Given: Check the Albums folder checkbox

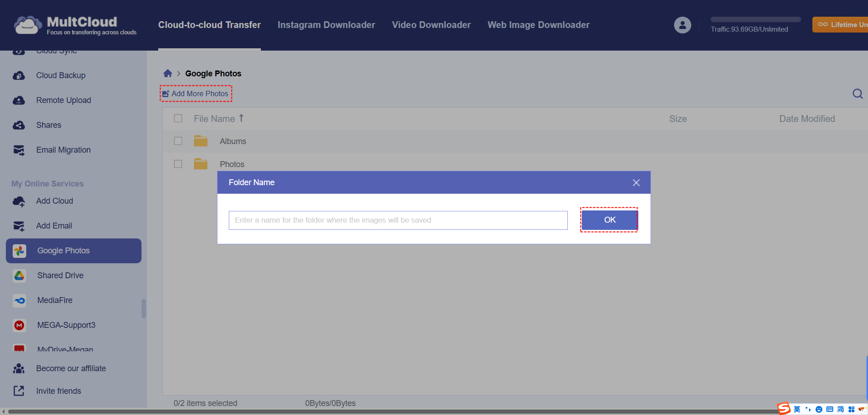Looking at the screenshot, I should (x=178, y=141).
